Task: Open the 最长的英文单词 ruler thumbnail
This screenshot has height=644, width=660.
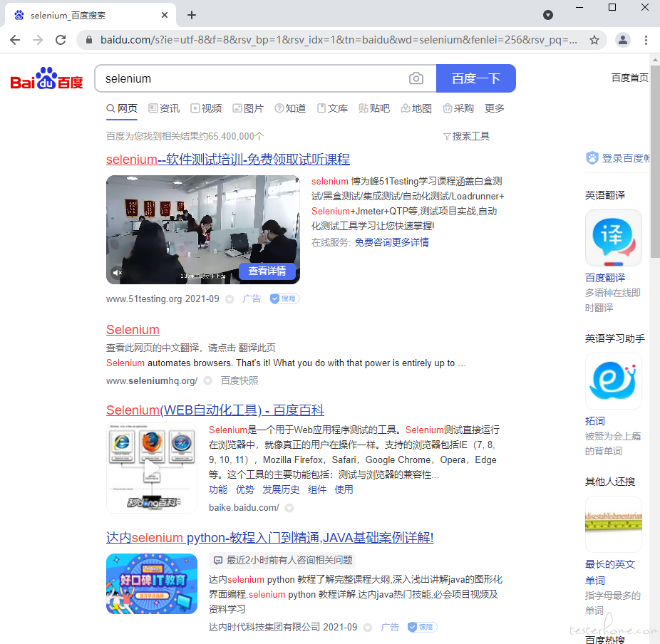Action: 613,524
